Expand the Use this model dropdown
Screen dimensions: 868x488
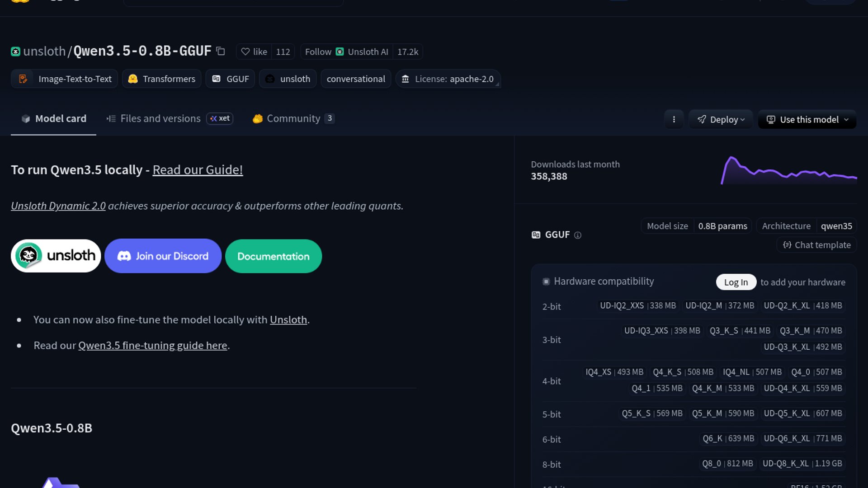[x=807, y=119]
